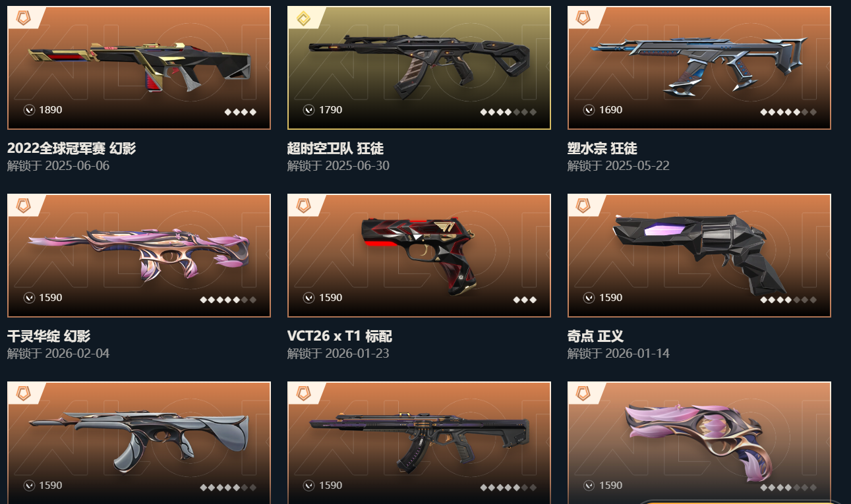Click the 超时空卫队 狂徒 title text
851x504 pixels.
coord(336,148)
